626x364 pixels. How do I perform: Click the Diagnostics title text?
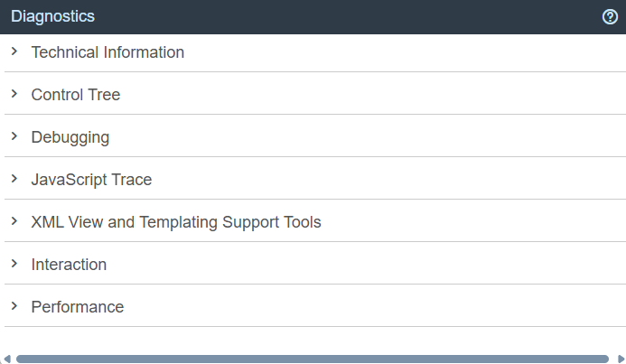(52, 16)
